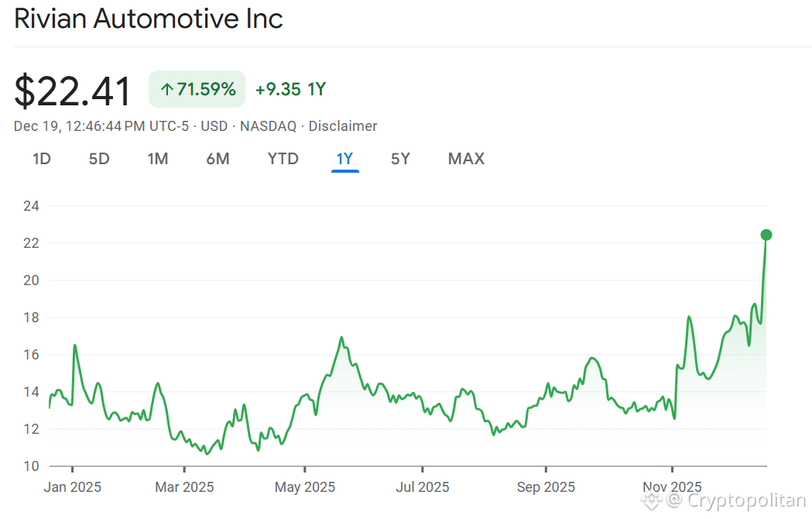This screenshot has height=519, width=812.
Task: Select the 1D time range tab
Action: tap(42, 158)
